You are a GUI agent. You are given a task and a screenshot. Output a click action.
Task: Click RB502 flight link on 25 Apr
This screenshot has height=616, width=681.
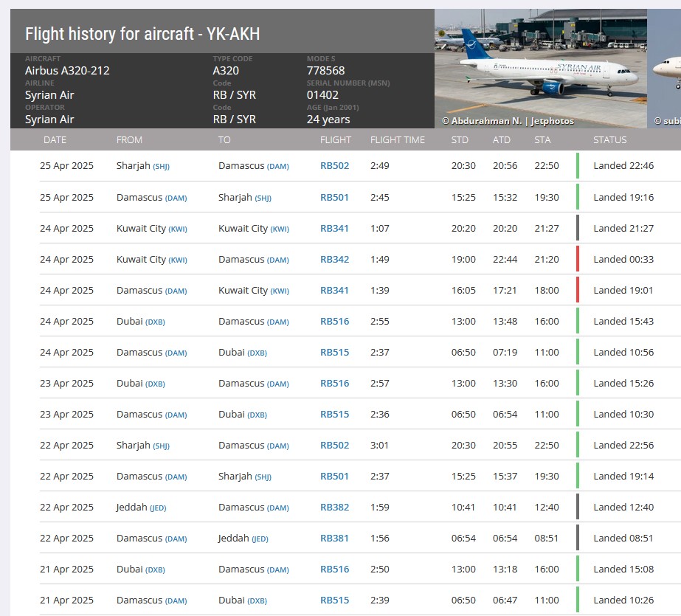pyautogui.click(x=334, y=166)
